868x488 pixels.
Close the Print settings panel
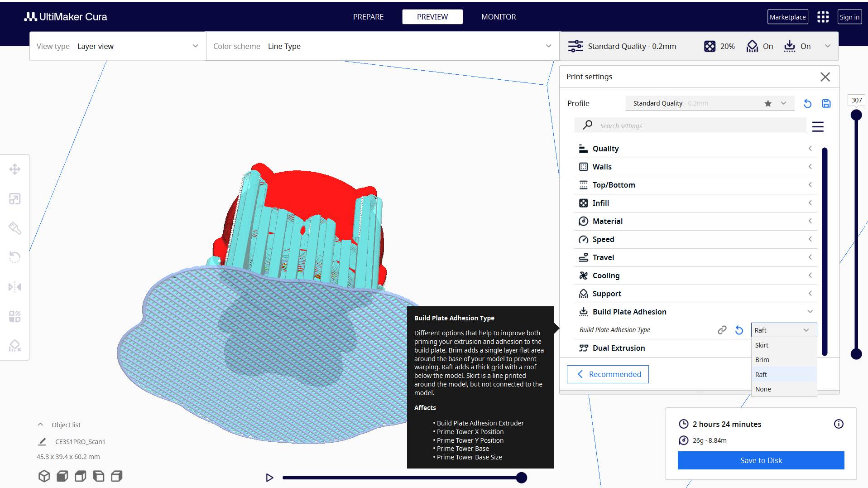[825, 77]
